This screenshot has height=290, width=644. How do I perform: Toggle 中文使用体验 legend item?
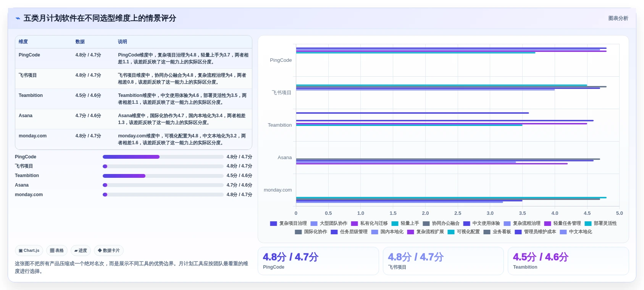click(481, 224)
